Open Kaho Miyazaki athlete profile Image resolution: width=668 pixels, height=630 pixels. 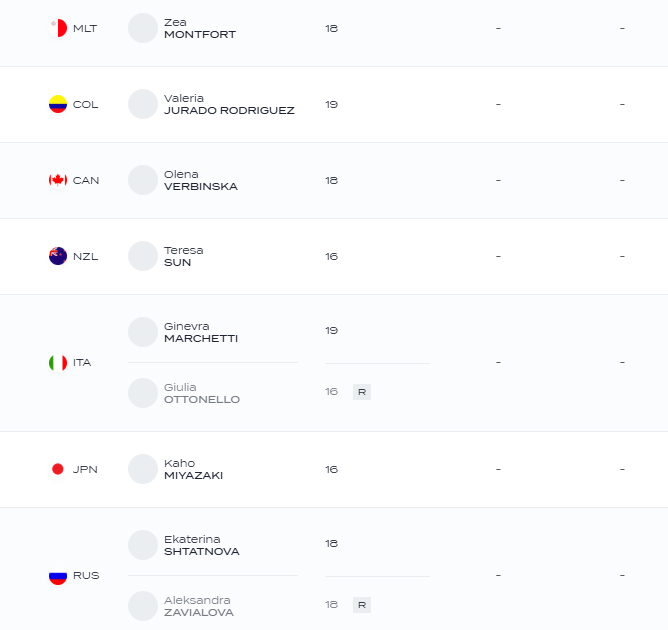[193, 469]
